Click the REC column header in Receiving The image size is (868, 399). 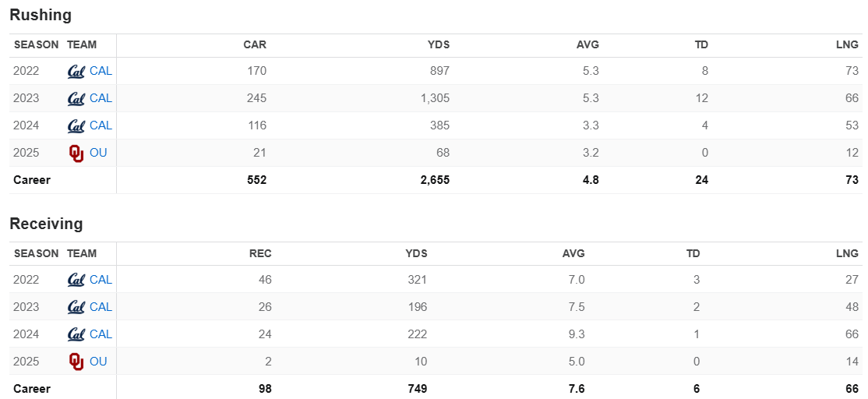click(x=260, y=253)
